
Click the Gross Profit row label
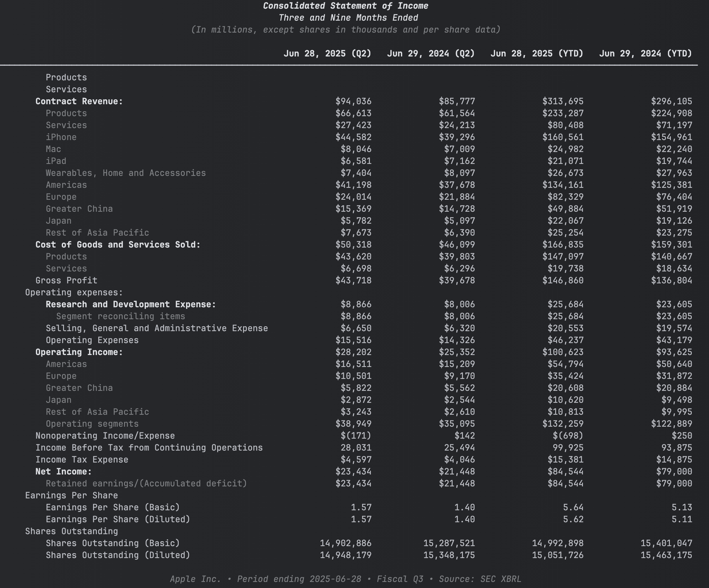click(x=66, y=281)
